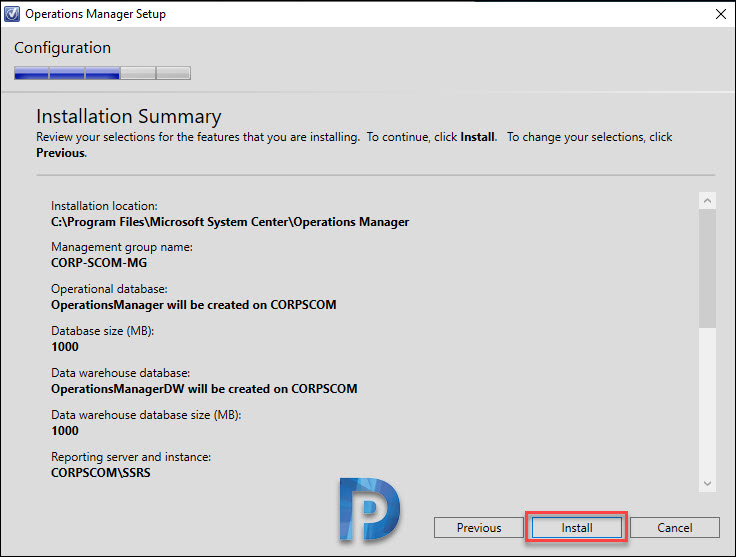The height and width of the screenshot is (557, 736).
Task: Click the 'Data warehouse database:' label
Action: (x=121, y=373)
